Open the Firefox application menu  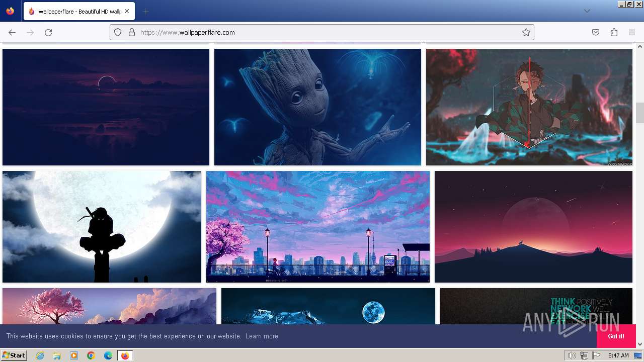(632, 32)
